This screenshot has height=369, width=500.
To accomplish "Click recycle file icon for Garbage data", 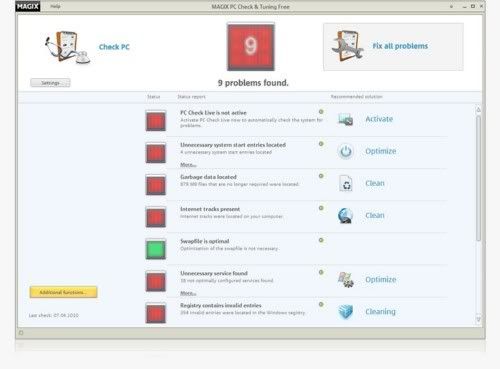I will coord(346,183).
